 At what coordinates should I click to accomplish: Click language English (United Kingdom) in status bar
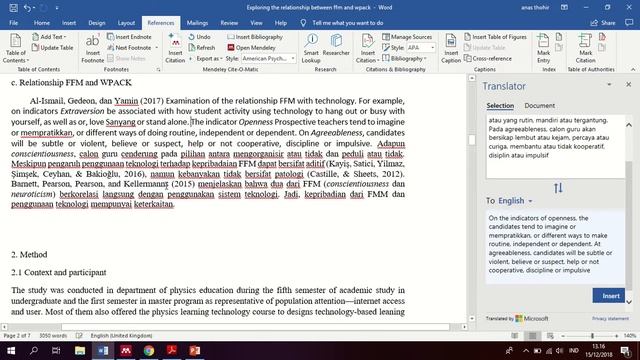pyautogui.click(x=121, y=336)
